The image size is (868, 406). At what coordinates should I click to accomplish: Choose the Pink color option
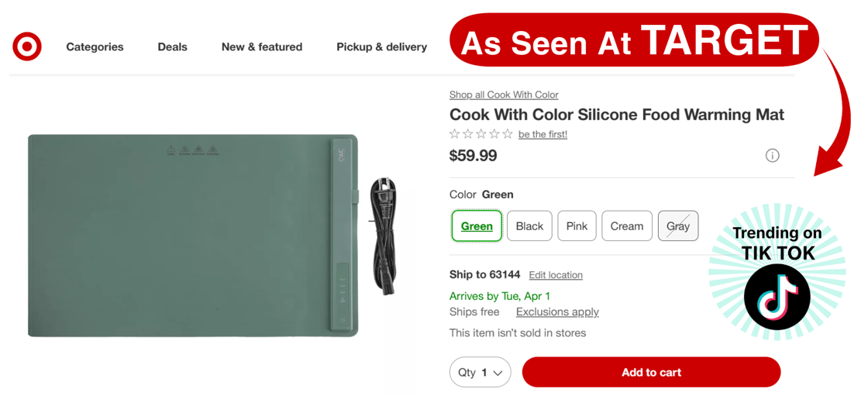(x=577, y=226)
